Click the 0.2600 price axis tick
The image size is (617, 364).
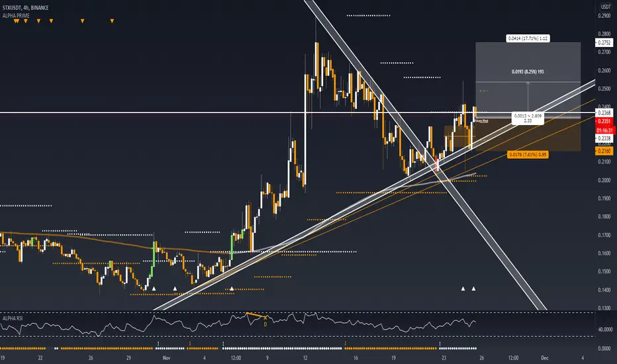[x=604, y=71]
